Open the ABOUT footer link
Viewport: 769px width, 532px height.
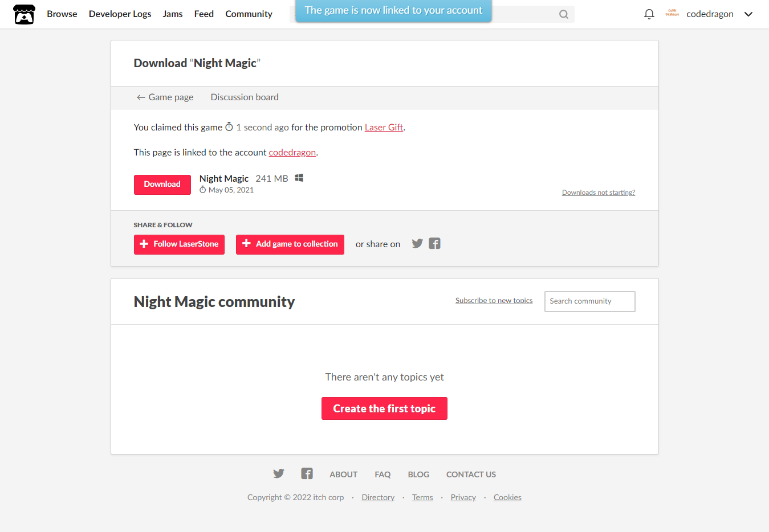point(343,474)
